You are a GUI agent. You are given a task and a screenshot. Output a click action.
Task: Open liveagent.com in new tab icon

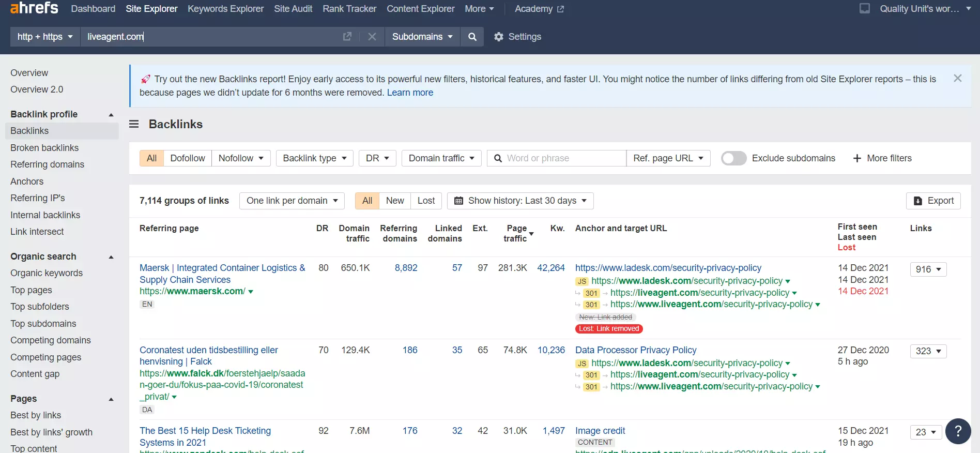click(347, 37)
